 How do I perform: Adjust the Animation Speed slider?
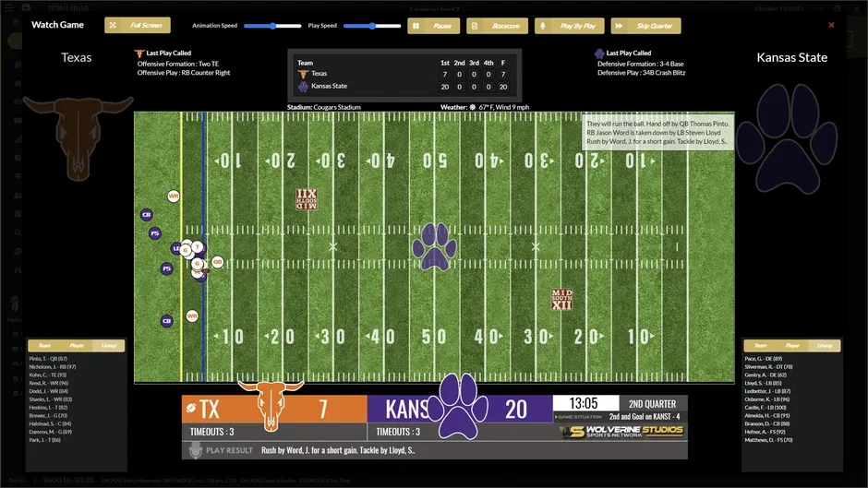tap(272, 26)
